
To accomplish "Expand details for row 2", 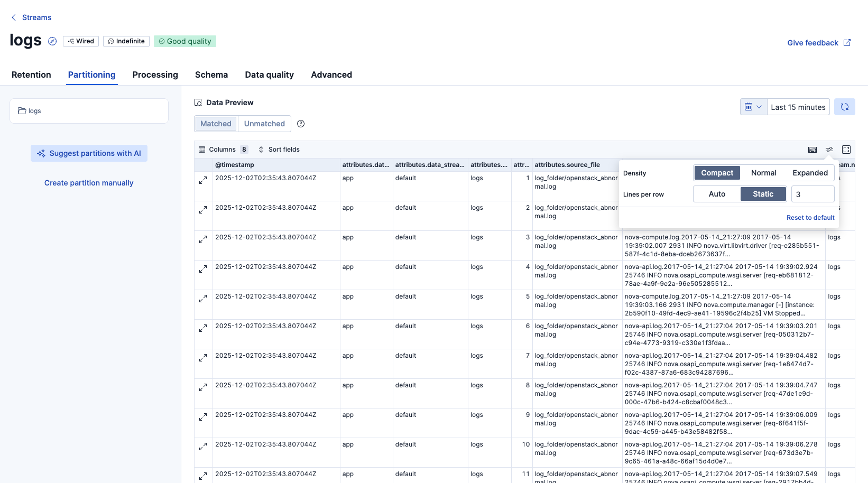I will (203, 210).
